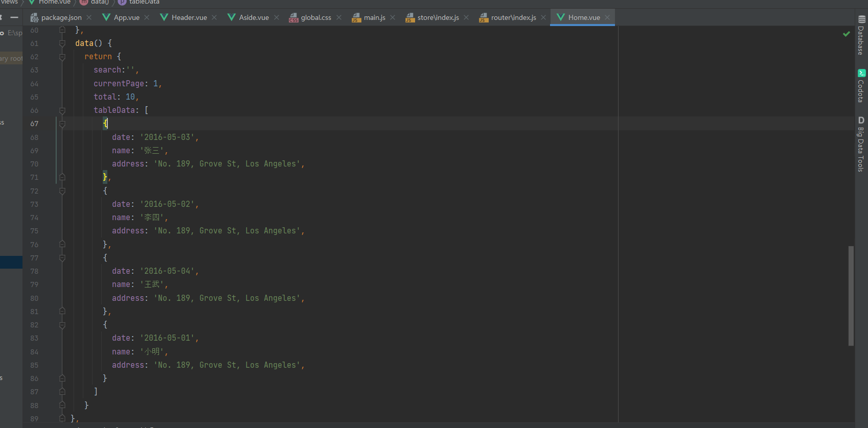
Task: Click the date '2016-05-01' string
Action: pyautogui.click(x=167, y=338)
